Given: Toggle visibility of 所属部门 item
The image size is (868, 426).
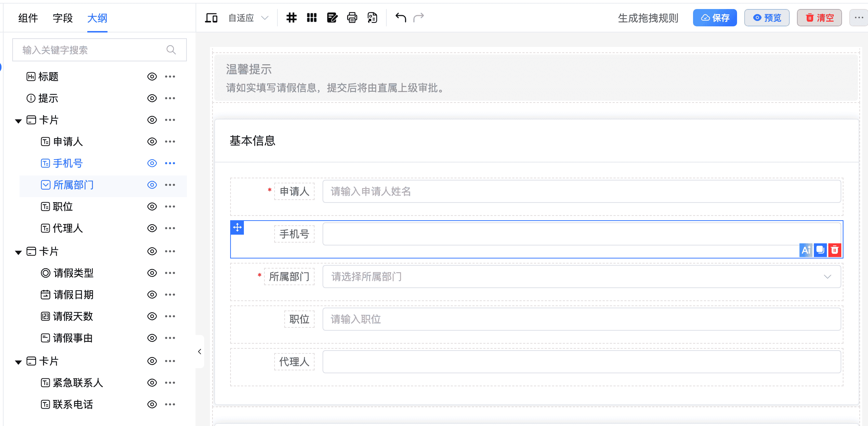Looking at the screenshot, I should click(x=152, y=185).
